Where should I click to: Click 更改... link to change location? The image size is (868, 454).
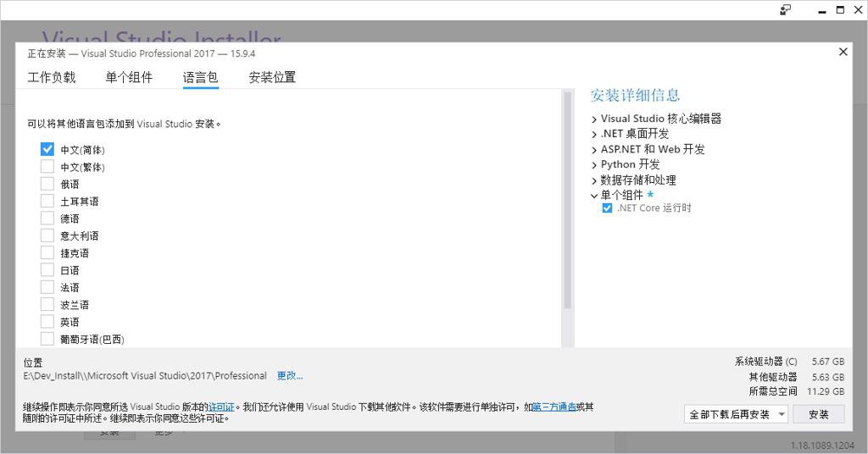290,375
